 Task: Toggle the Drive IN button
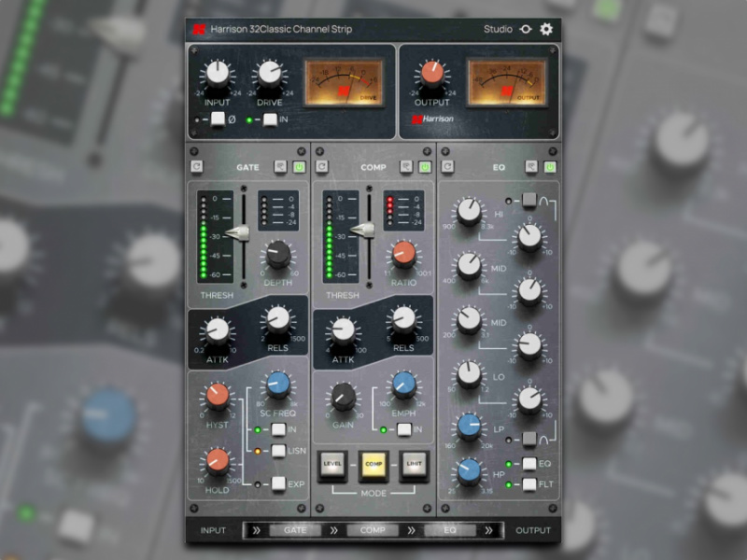[x=270, y=119]
